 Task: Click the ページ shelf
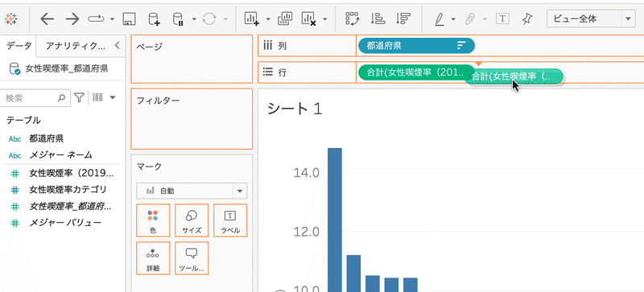[192, 60]
